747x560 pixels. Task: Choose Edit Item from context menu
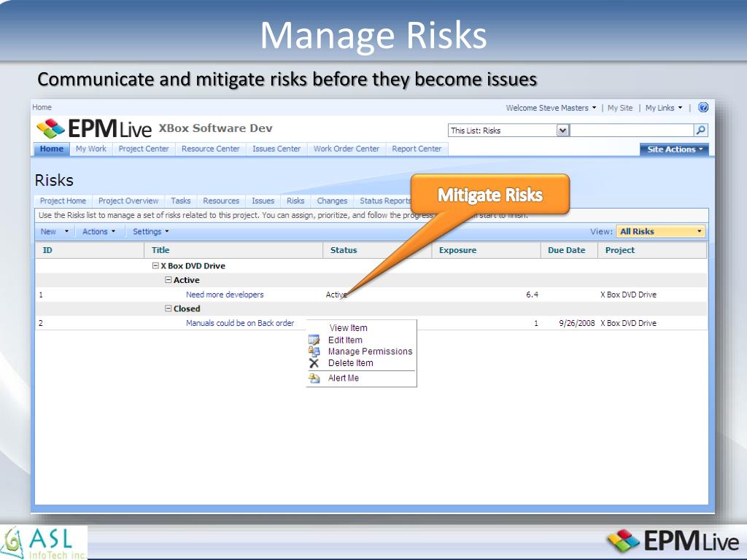(345, 340)
